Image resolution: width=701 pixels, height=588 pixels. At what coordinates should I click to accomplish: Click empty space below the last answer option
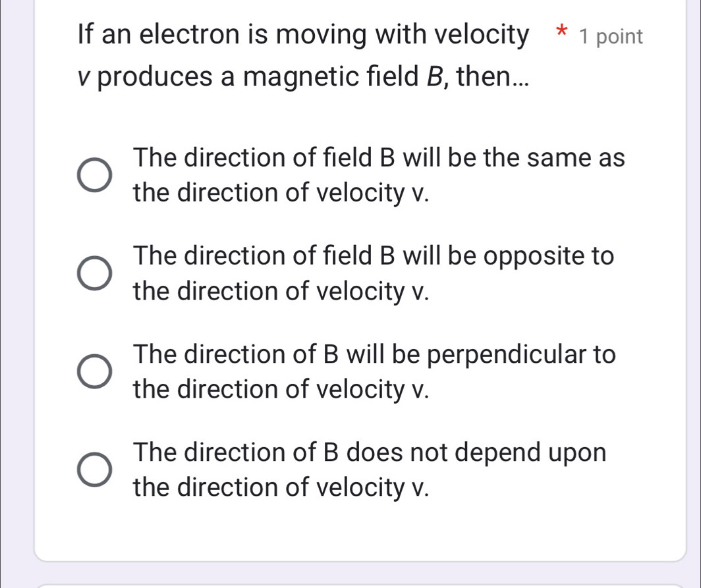[x=360, y=531]
